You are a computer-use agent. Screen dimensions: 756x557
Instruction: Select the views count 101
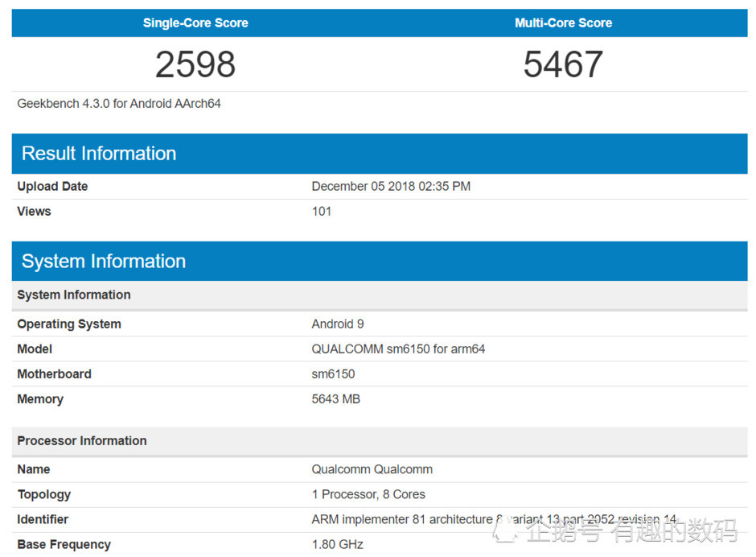click(322, 212)
